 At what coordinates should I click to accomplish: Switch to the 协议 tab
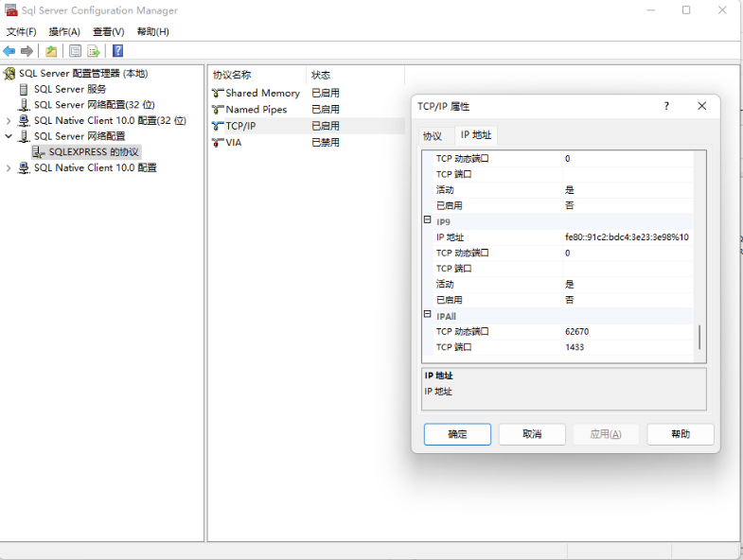click(x=433, y=136)
